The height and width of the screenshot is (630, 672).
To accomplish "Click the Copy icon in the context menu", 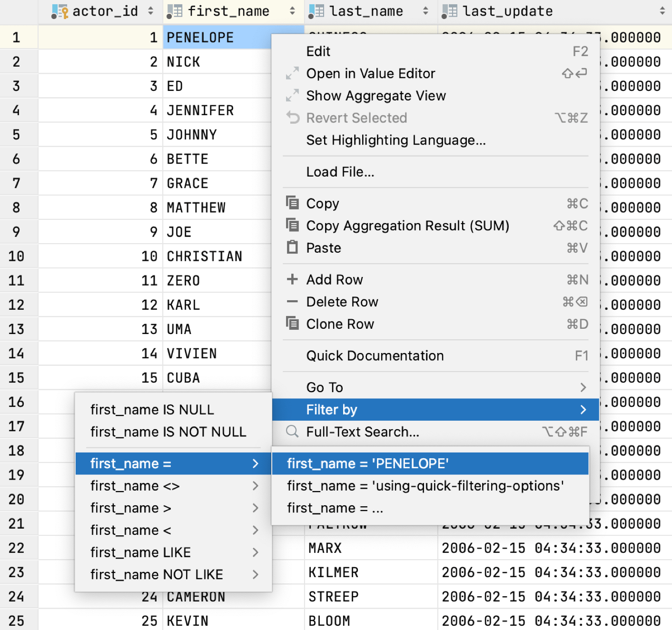I will (x=292, y=203).
